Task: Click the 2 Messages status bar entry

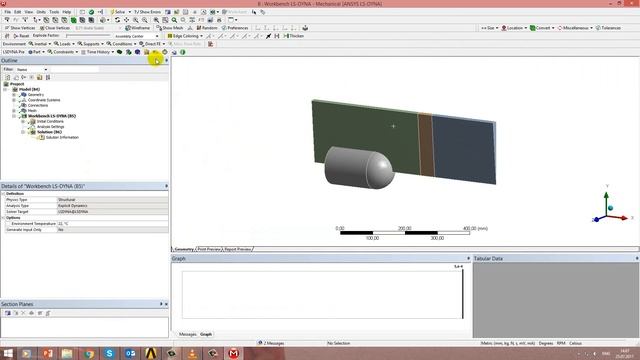Action: pos(271,343)
